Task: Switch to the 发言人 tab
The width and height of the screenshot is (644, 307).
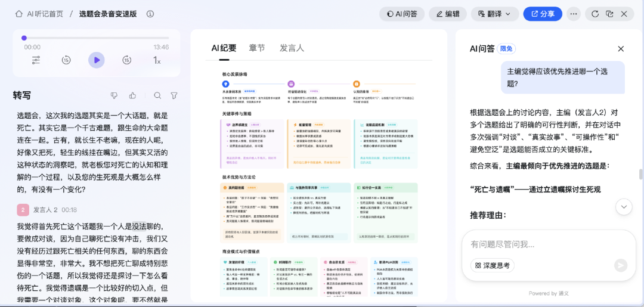Action: 292,48
